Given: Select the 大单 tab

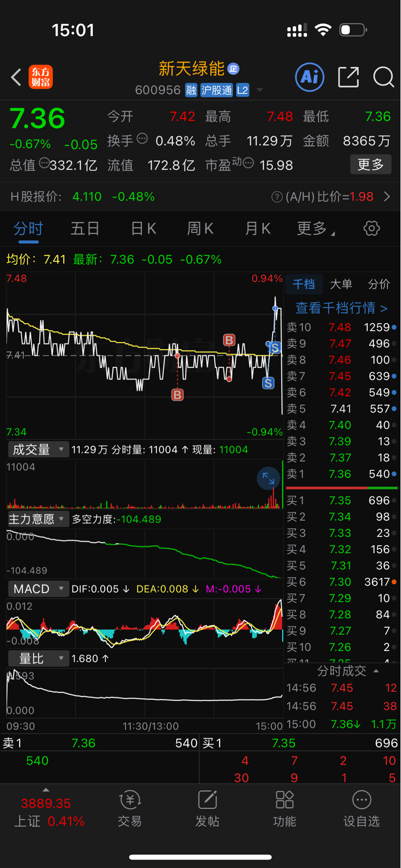Looking at the screenshot, I should click(342, 284).
